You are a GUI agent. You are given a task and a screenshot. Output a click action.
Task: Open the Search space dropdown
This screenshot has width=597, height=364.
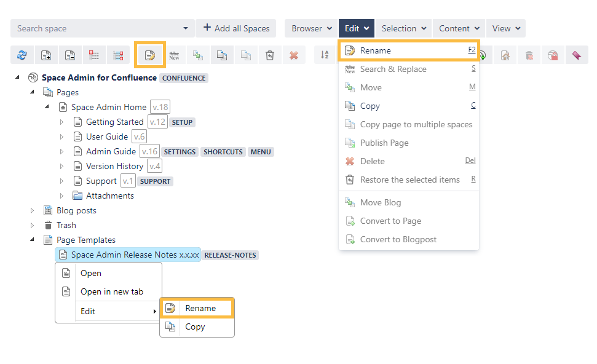(186, 28)
